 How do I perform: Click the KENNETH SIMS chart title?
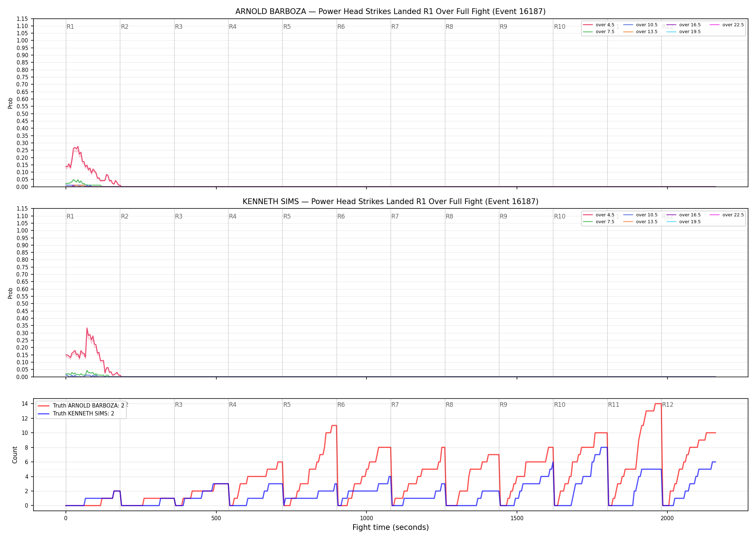[x=390, y=202]
